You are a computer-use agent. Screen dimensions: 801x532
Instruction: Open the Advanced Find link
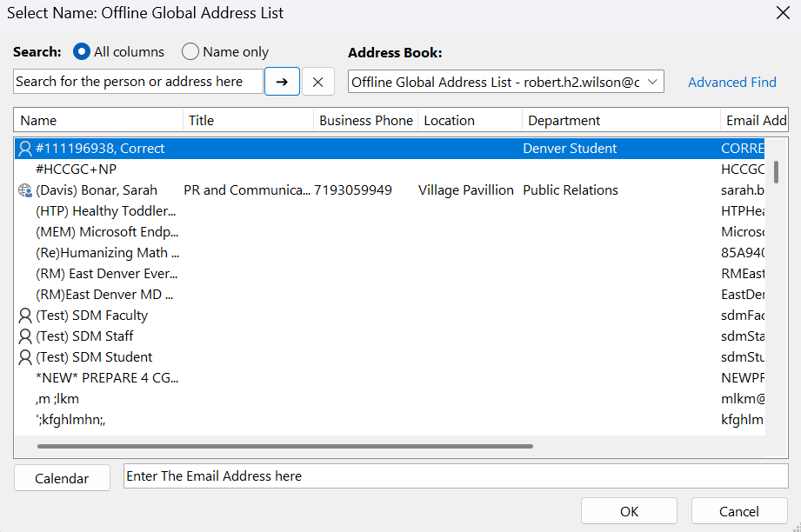coord(731,82)
